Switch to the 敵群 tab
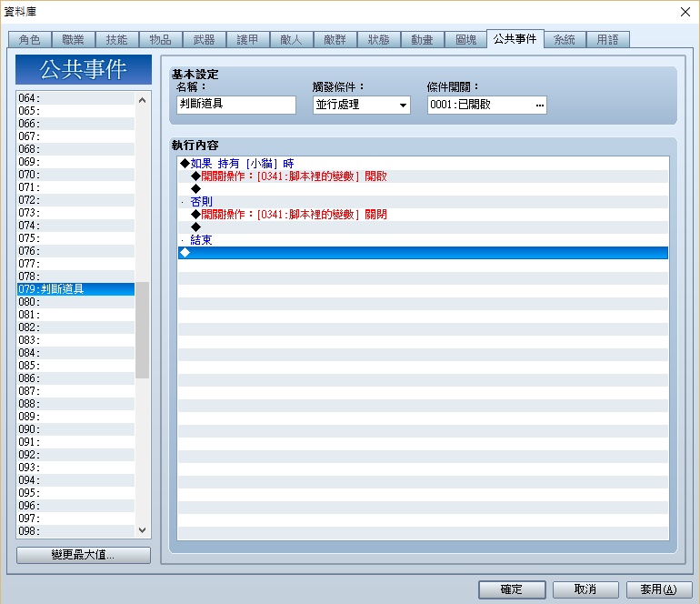The width and height of the screenshot is (700, 604). pyautogui.click(x=335, y=39)
